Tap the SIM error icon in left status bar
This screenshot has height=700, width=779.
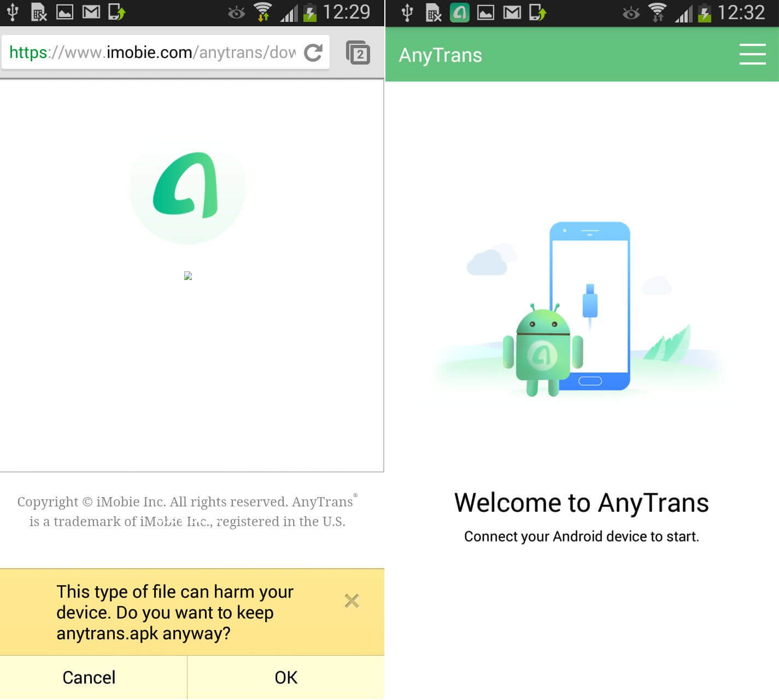(x=39, y=12)
